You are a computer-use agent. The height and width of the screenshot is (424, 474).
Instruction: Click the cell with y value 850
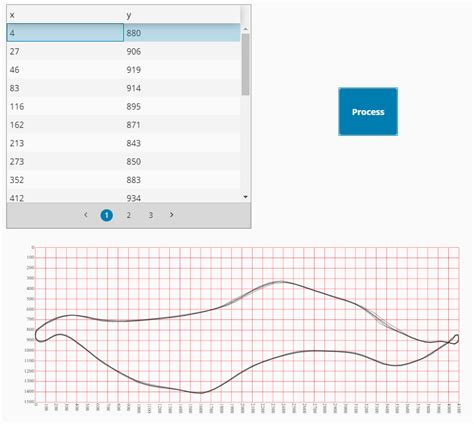click(182, 161)
